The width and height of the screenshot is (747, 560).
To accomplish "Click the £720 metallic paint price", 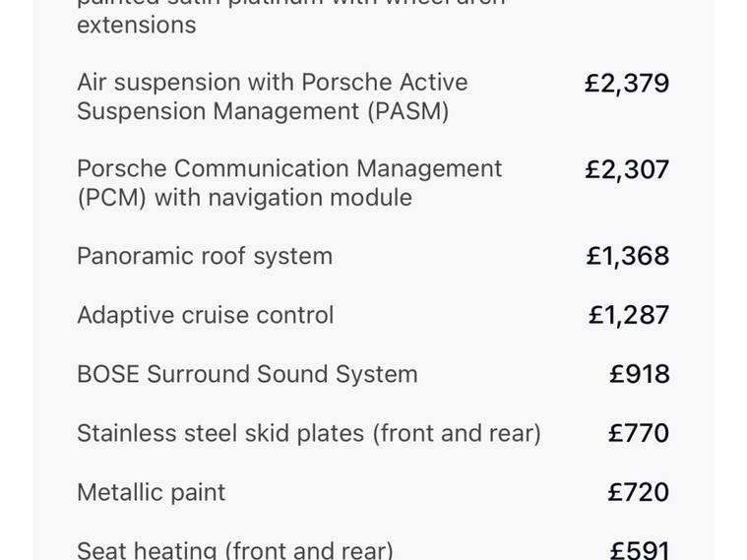I will coord(638,493).
